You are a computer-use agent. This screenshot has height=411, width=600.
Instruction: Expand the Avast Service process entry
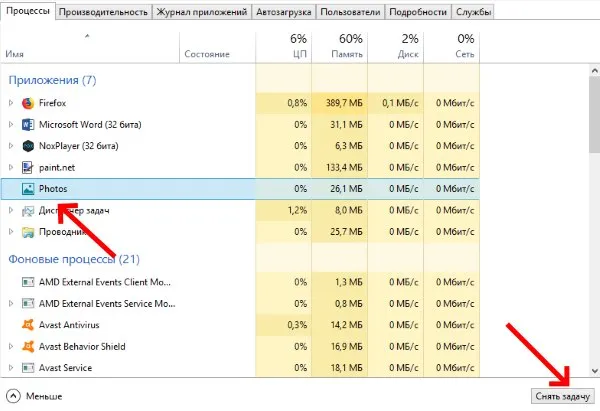pyautogui.click(x=11, y=367)
